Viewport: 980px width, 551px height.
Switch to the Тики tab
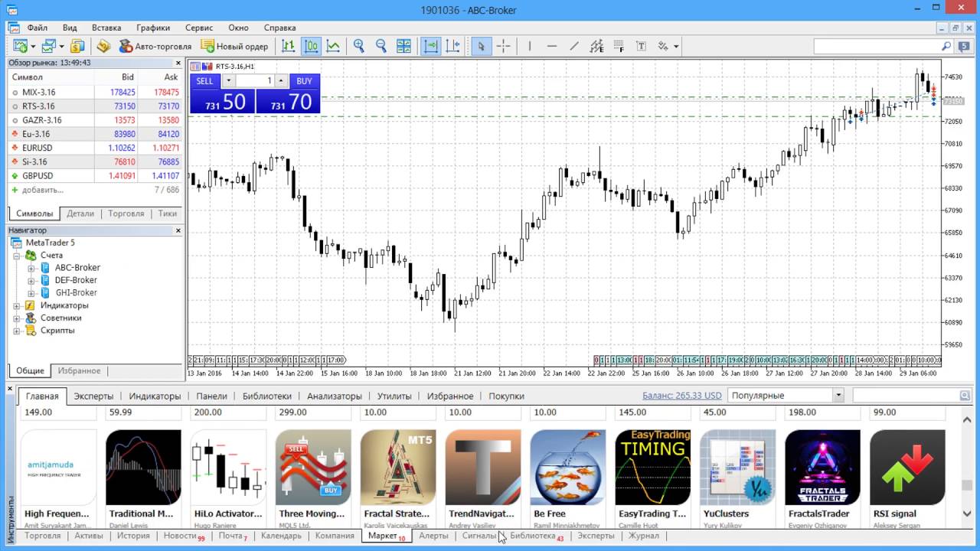click(167, 214)
